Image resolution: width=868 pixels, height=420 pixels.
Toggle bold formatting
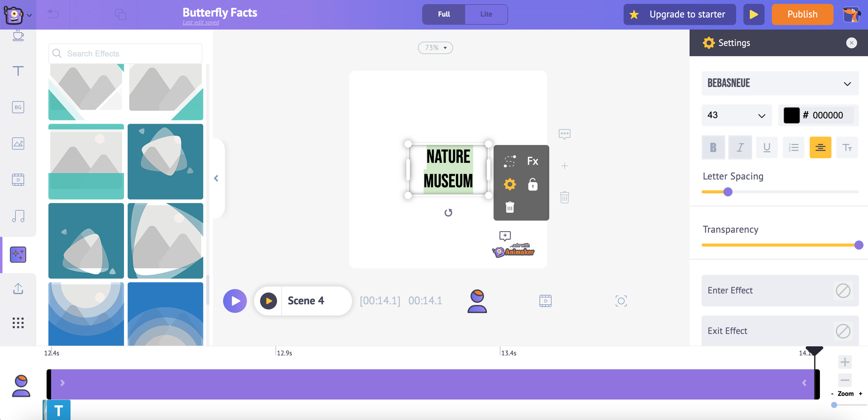713,147
